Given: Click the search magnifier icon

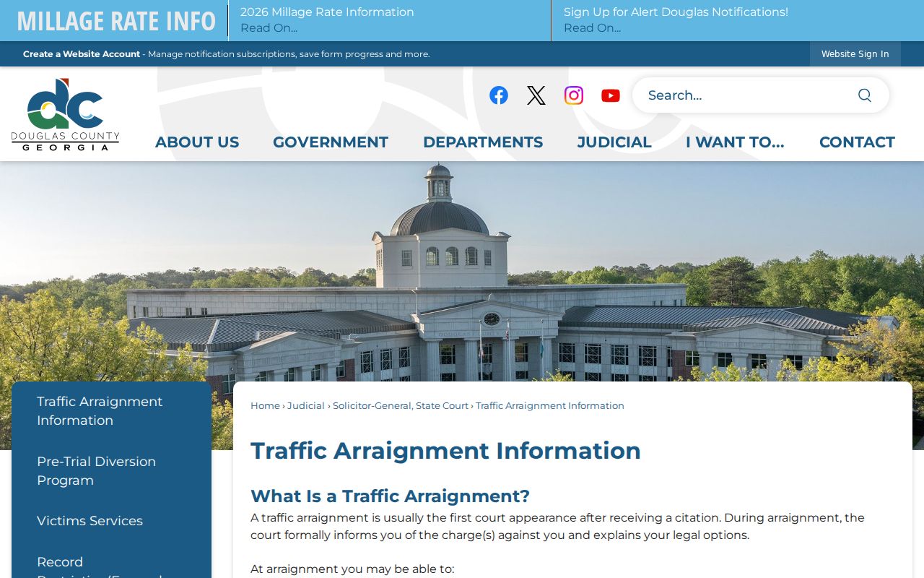Looking at the screenshot, I should 865,95.
